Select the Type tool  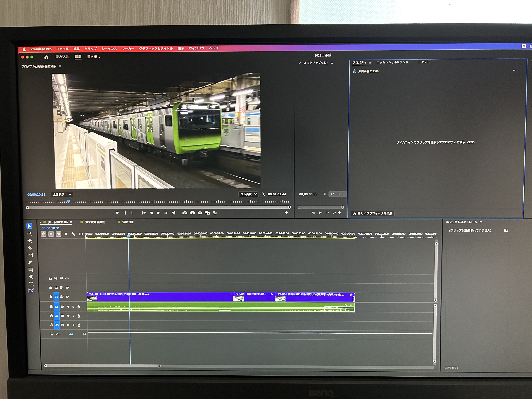31,284
